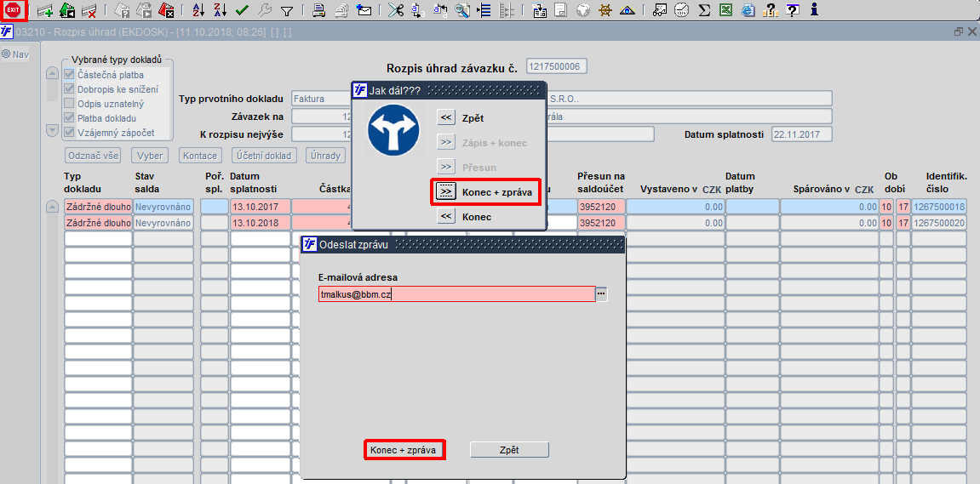Viewport: 980px width, 484px height.
Task: Click the magnifier search document icon
Action: pyautogui.click(x=462, y=10)
